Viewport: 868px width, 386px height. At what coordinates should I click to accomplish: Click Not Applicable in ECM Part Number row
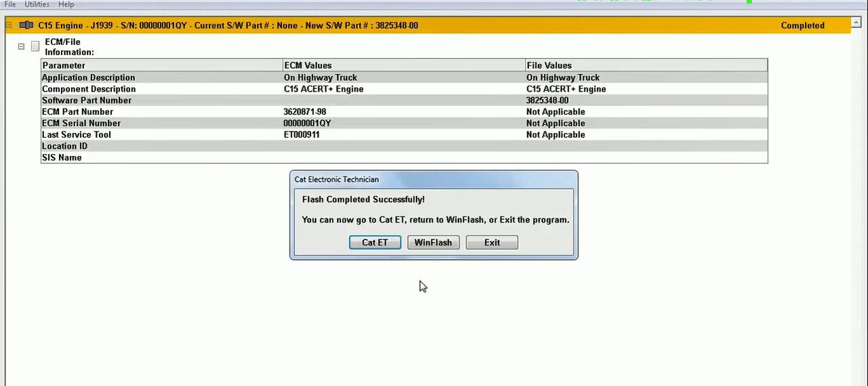(555, 112)
